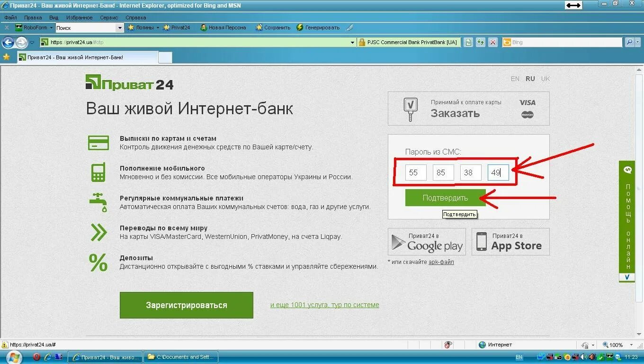The image size is (644, 364).
Task: Switch site language to EN
Action: coord(515,79)
